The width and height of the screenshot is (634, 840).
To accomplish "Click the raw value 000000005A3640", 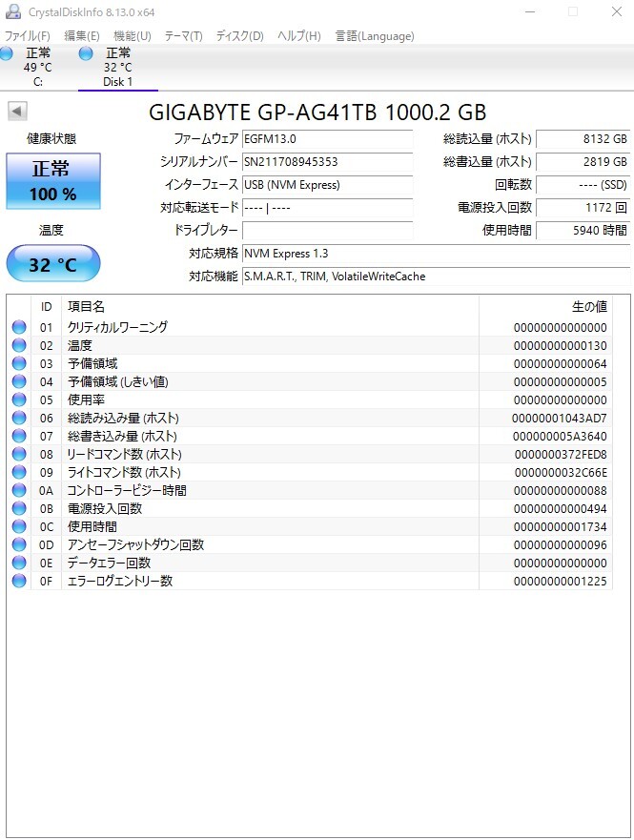I will click(x=560, y=436).
